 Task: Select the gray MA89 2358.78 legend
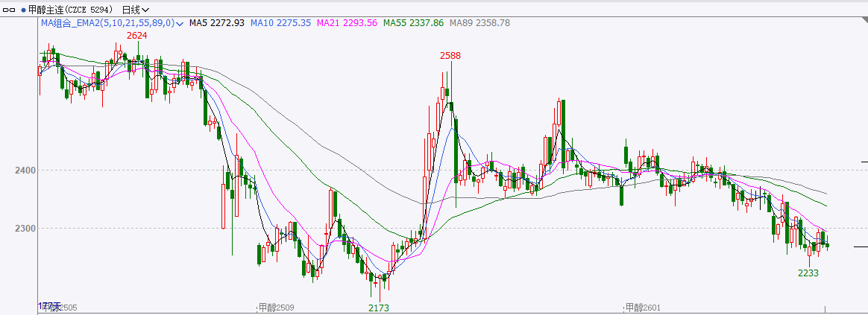click(479, 23)
